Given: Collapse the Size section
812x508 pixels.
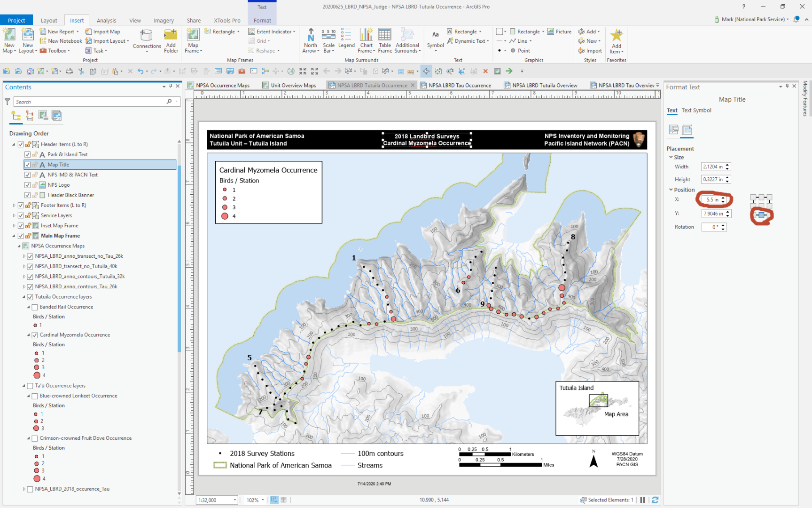Looking at the screenshot, I should (x=671, y=157).
